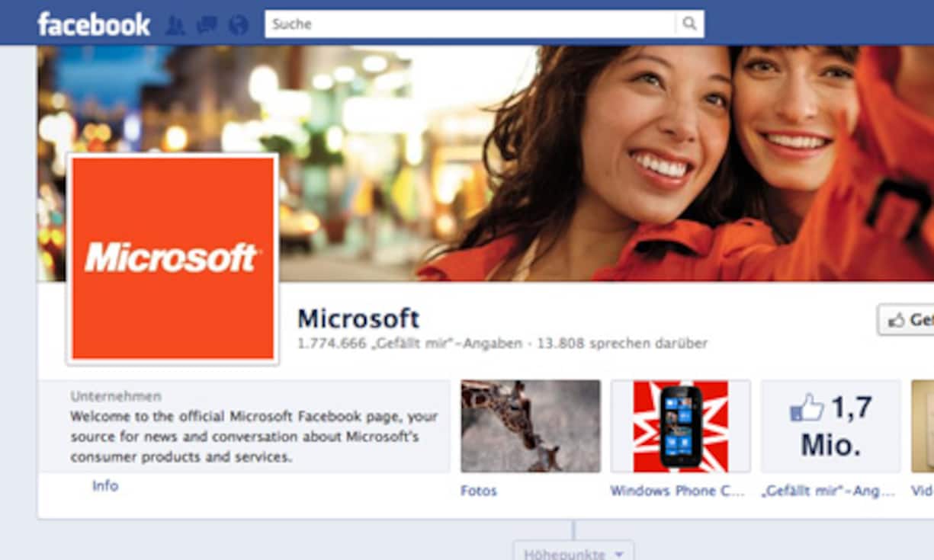Open the partially visible Vid... tile
934x560 pixels.
click(x=923, y=427)
